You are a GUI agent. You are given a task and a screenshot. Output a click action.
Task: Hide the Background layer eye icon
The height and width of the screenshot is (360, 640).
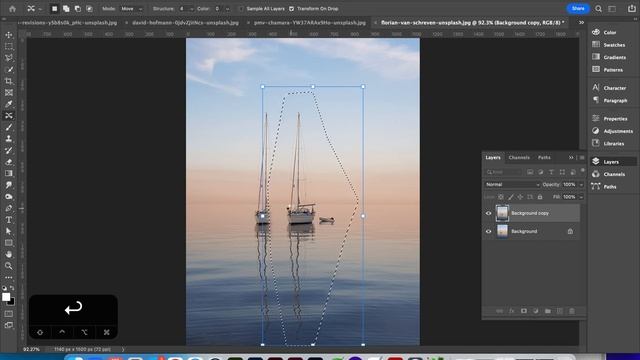[489, 231]
